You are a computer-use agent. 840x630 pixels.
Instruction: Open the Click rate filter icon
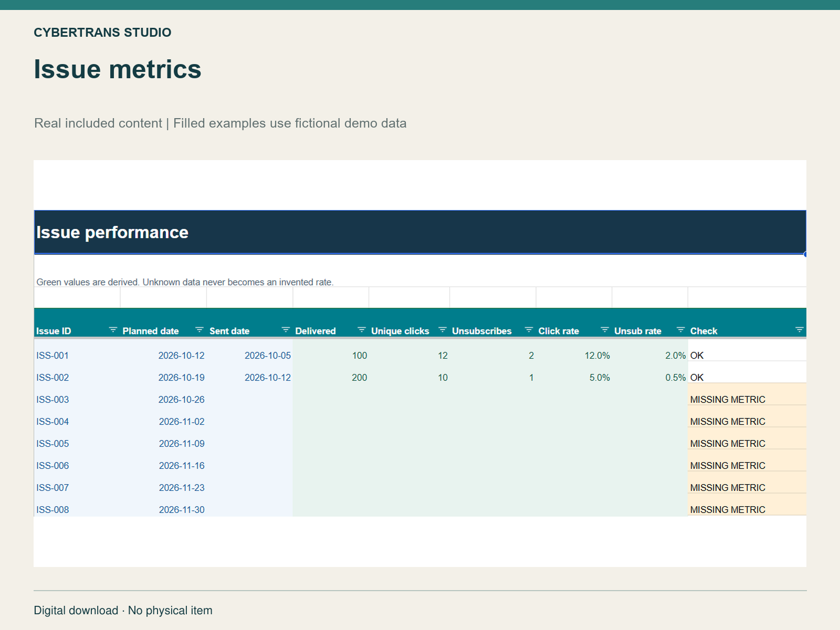pos(605,330)
